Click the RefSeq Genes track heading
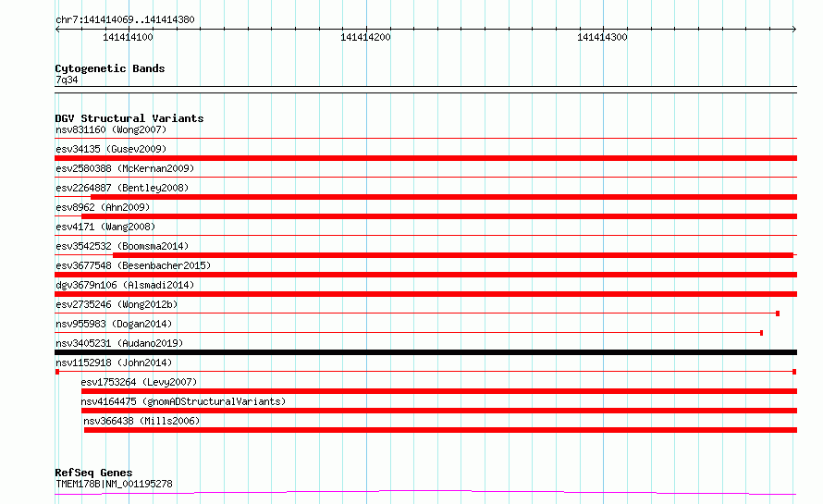 click(x=94, y=473)
